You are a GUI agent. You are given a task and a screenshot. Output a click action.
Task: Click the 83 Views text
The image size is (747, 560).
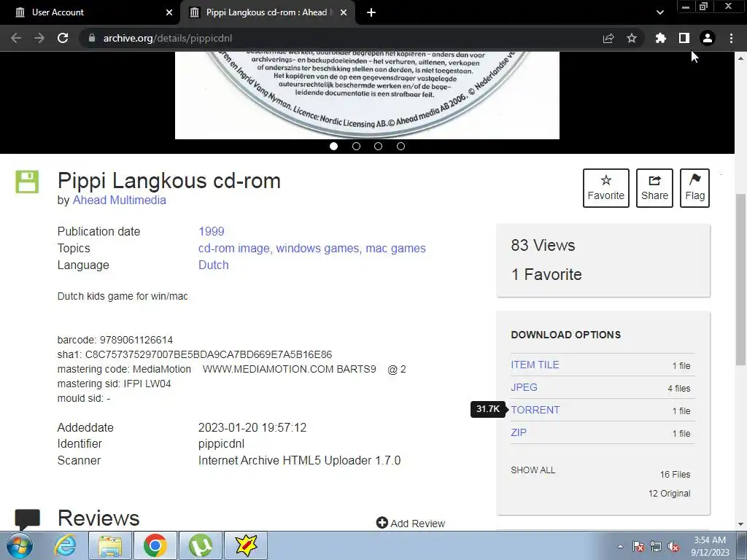tap(543, 245)
